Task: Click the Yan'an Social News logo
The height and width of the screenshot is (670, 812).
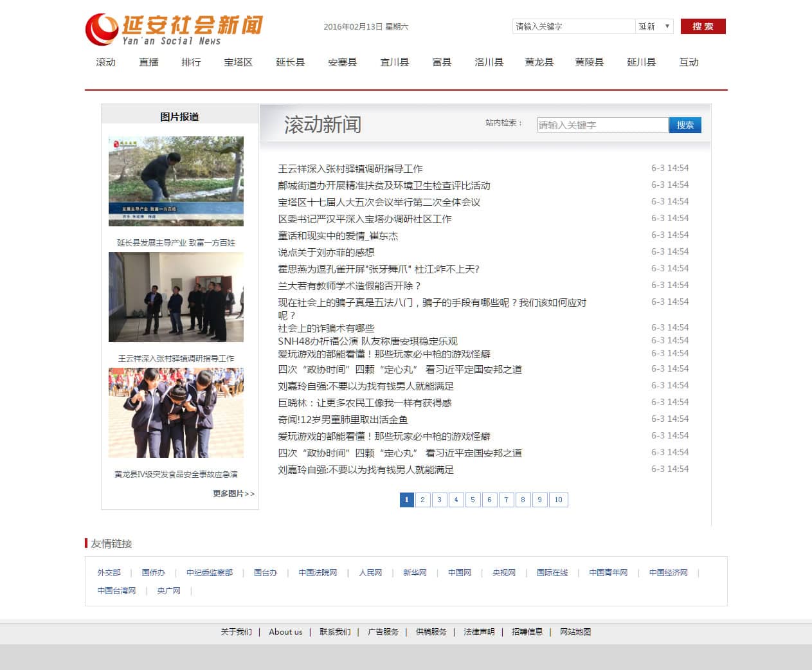Action: pos(174,30)
